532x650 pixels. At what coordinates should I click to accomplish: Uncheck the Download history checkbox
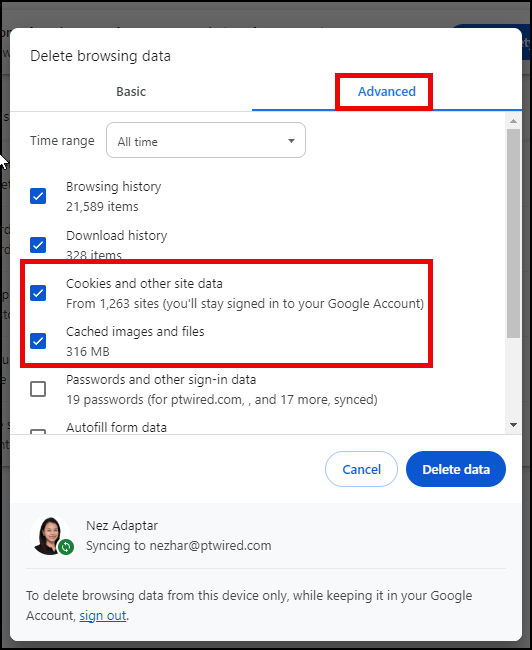click(38, 245)
